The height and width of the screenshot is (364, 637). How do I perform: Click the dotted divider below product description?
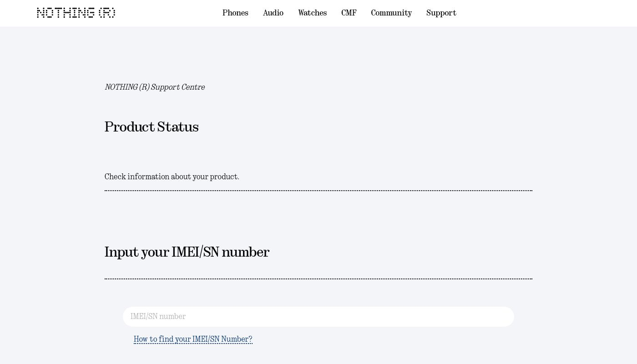coord(318,191)
